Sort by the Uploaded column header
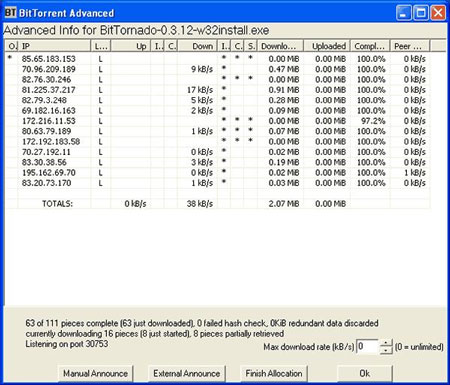Viewport: 450px width, 385px height. tap(327, 46)
